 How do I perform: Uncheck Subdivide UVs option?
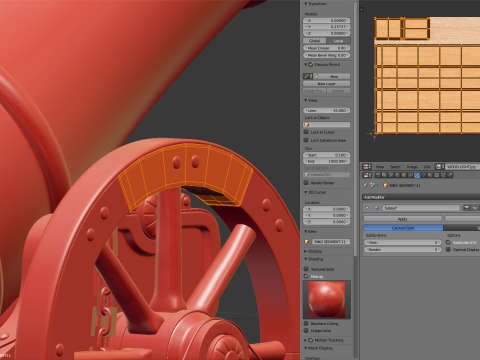click(x=448, y=242)
